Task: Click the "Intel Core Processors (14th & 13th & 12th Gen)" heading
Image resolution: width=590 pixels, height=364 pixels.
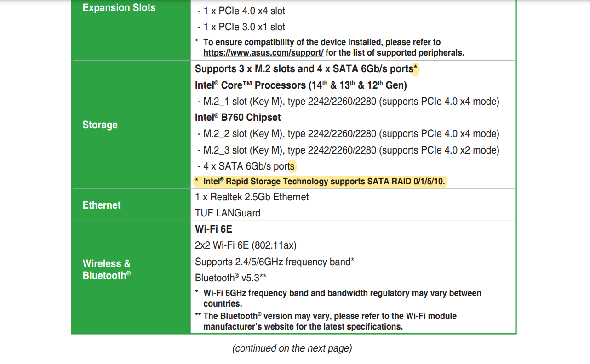Action: (x=301, y=85)
